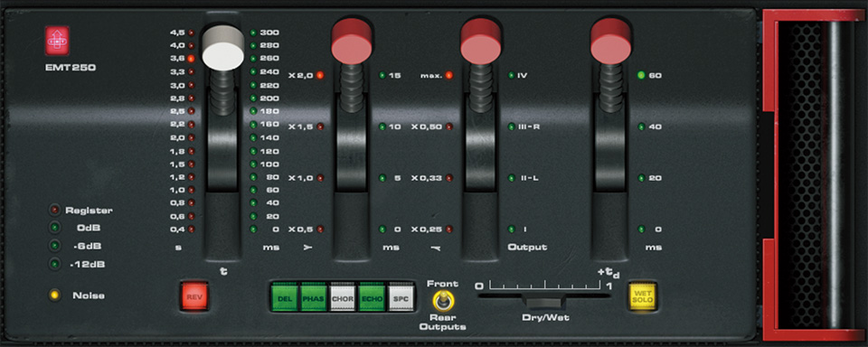Click the -6dB level LED
Image resolution: width=868 pixels, height=347 pixels.
pos(55,246)
